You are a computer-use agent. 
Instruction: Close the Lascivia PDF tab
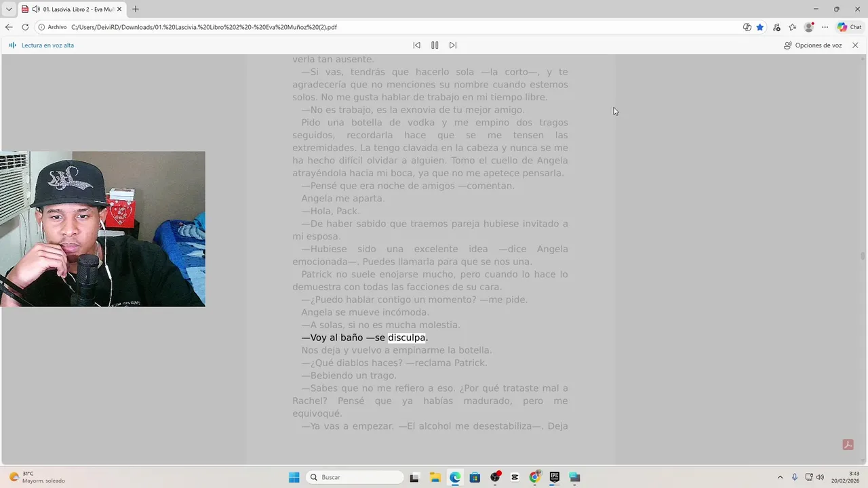click(x=119, y=9)
